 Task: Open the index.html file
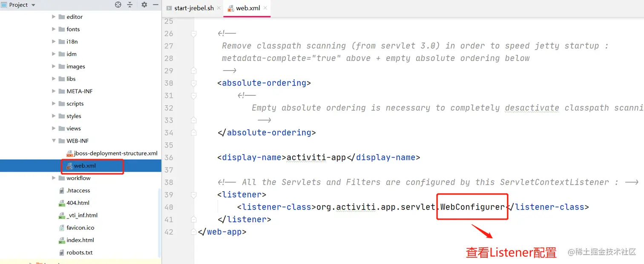(80, 240)
